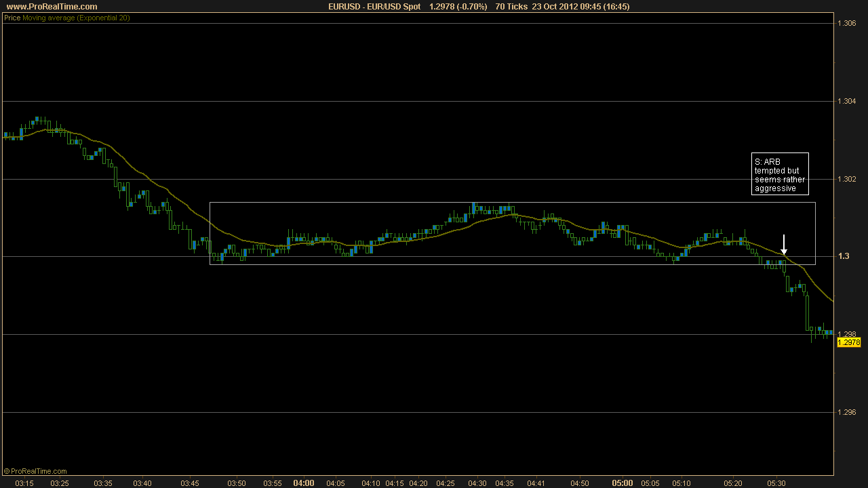Click the bold 05:00 hour marker

tap(623, 483)
